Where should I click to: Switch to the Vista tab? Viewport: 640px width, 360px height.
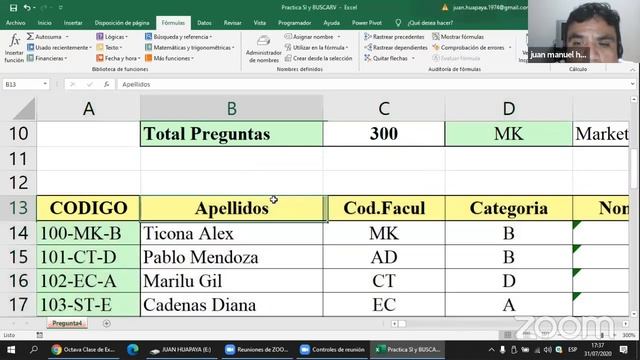[x=260, y=23]
